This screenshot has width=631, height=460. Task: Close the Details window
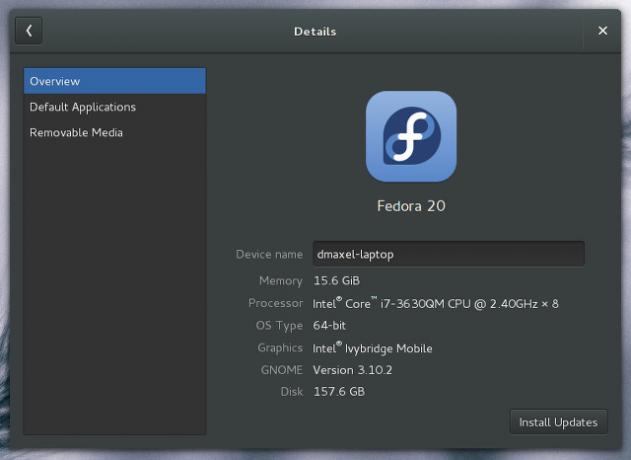click(x=602, y=31)
